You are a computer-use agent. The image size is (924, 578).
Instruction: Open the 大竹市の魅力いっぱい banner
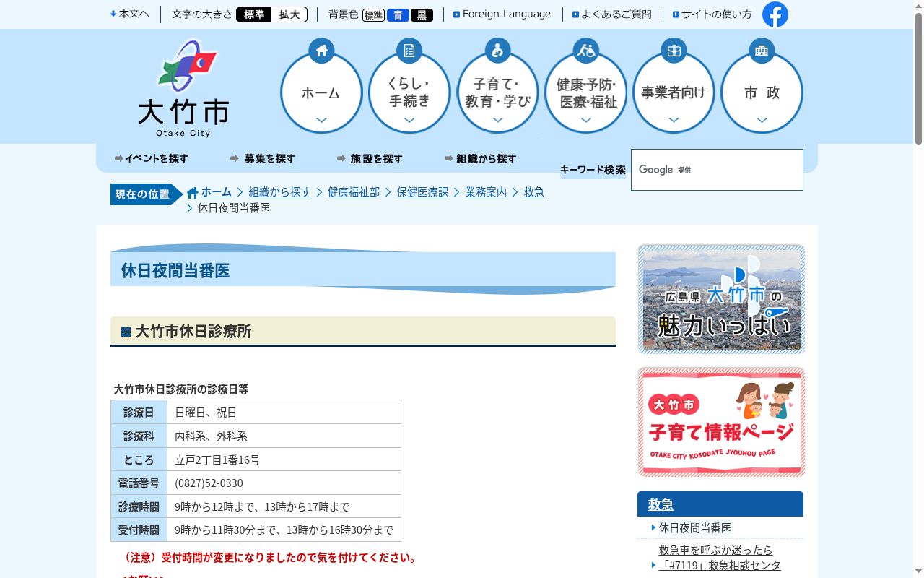pos(721,299)
